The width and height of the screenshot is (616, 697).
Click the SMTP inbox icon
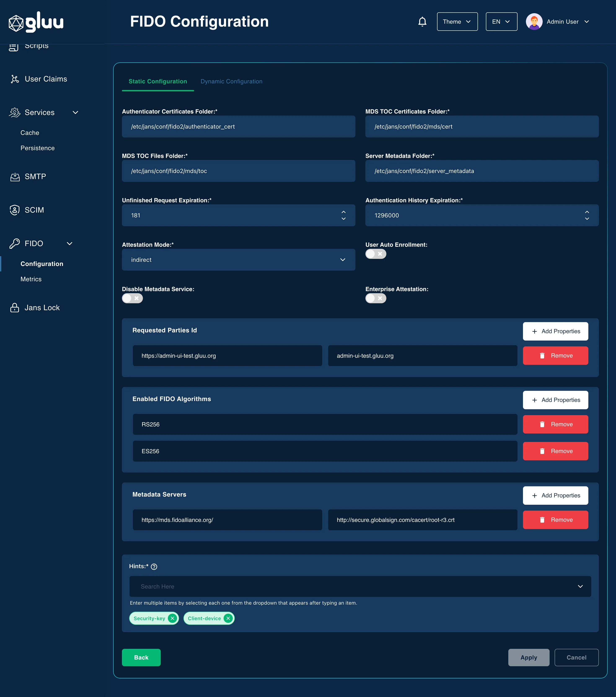(x=15, y=177)
